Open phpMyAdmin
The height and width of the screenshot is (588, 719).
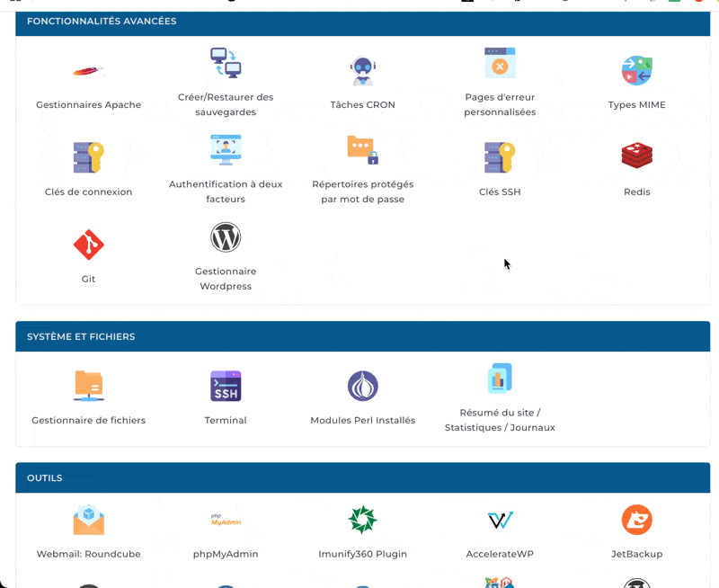tap(226, 530)
